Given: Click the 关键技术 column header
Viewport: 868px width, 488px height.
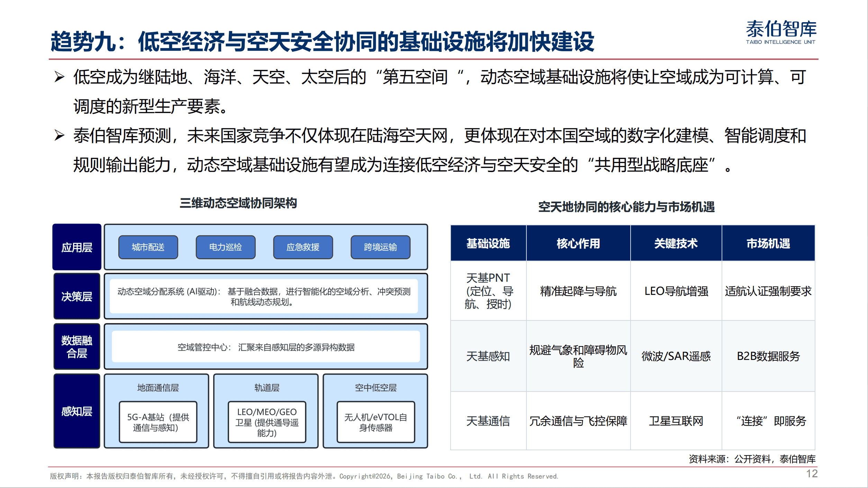Looking at the screenshot, I should [x=676, y=243].
